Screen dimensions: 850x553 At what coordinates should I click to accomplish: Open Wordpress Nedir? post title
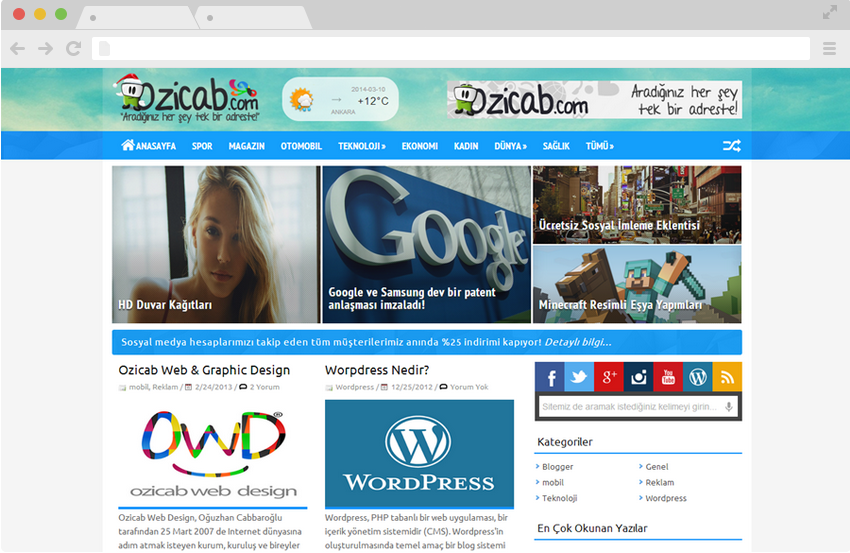click(x=377, y=370)
